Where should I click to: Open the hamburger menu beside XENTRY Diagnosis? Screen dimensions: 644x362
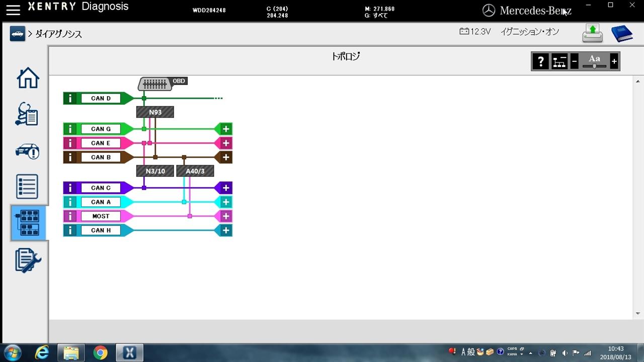coord(13,10)
